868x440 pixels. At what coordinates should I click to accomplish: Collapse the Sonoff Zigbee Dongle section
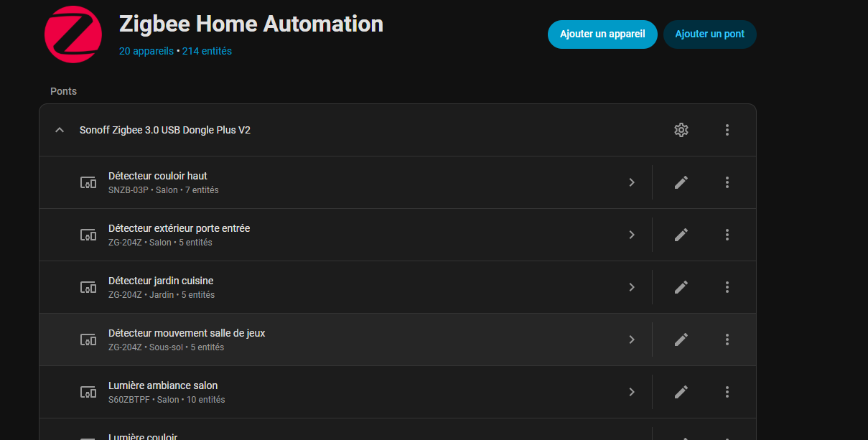coord(60,130)
